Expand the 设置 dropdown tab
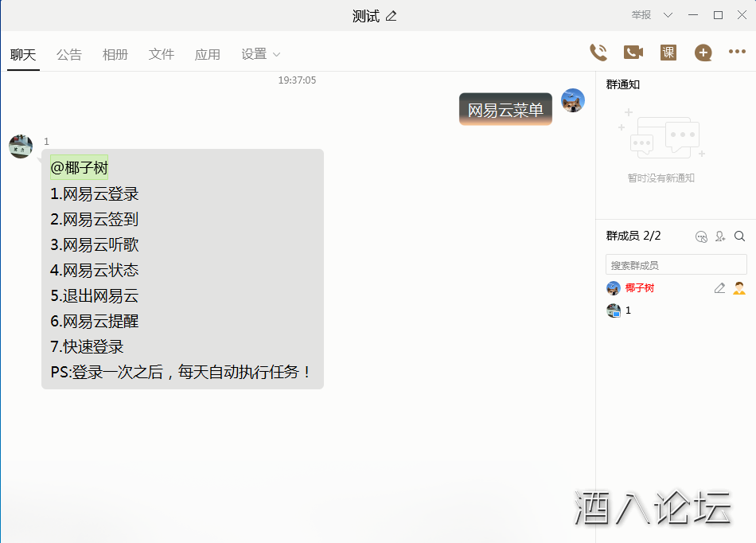 click(x=261, y=54)
